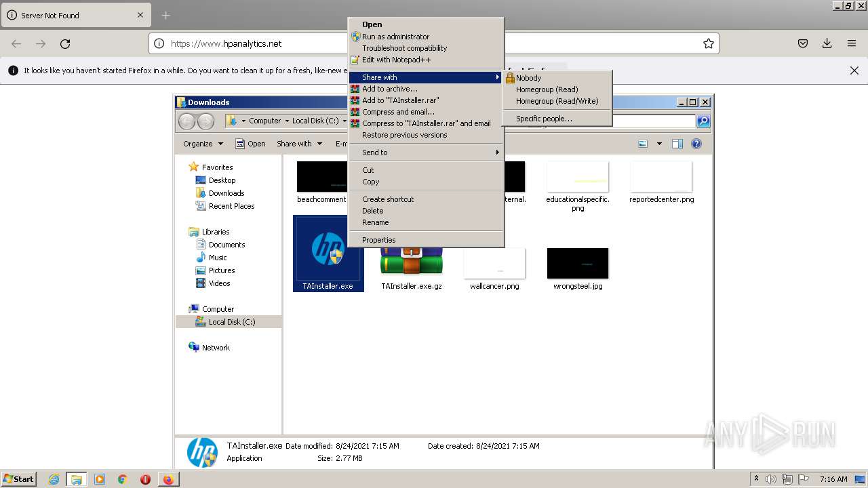The height and width of the screenshot is (488, 868).
Task: Open Explorer help question mark icon
Action: (x=696, y=144)
